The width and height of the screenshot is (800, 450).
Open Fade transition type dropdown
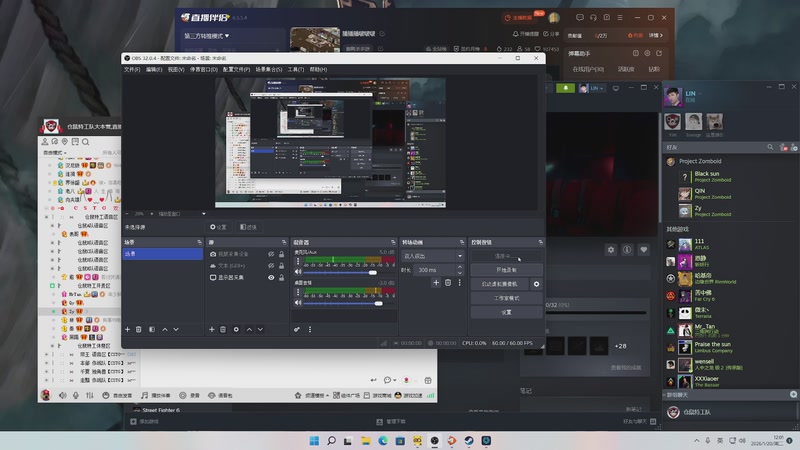(433, 256)
